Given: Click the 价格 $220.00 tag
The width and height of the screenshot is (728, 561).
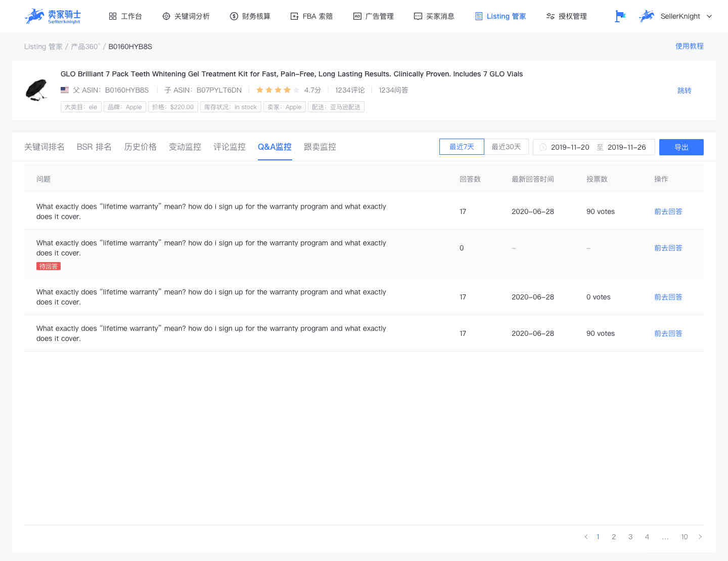Looking at the screenshot, I should pyautogui.click(x=173, y=107).
